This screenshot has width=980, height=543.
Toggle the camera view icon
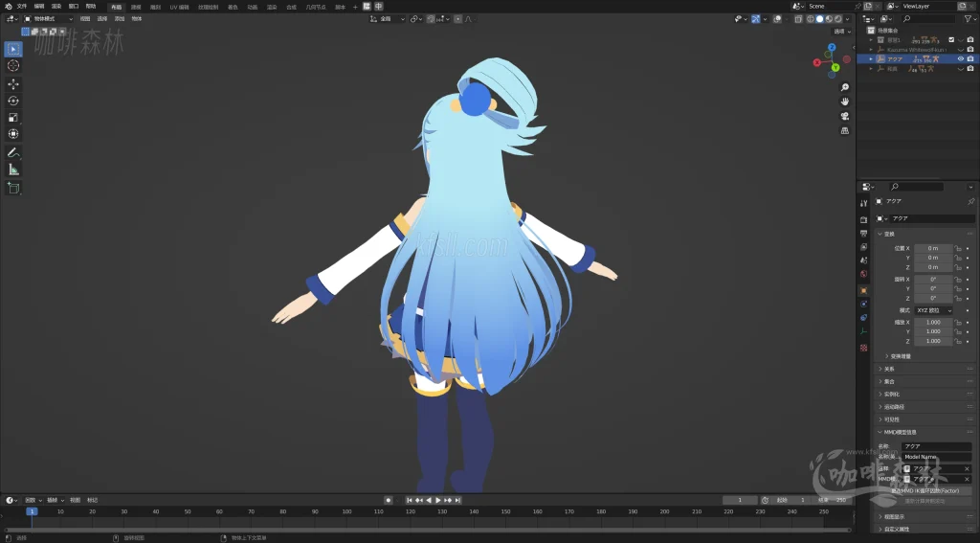coord(844,117)
